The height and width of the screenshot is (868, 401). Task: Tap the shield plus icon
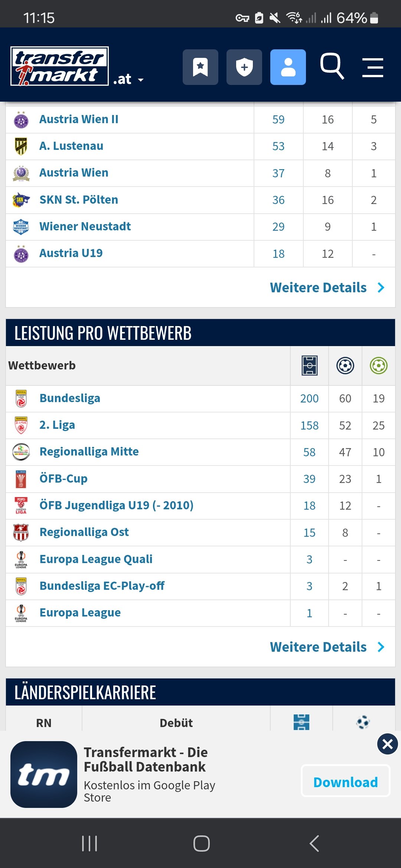pyautogui.click(x=244, y=67)
